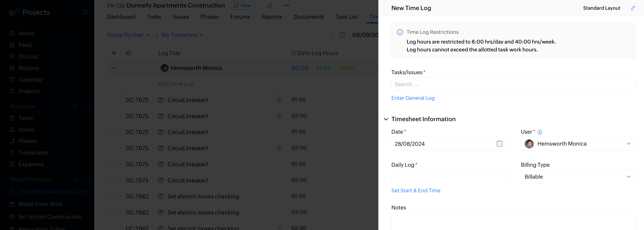Click the User field info icon
Screen dimensions: 644x230
pyautogui.click(x=540, y=132)
